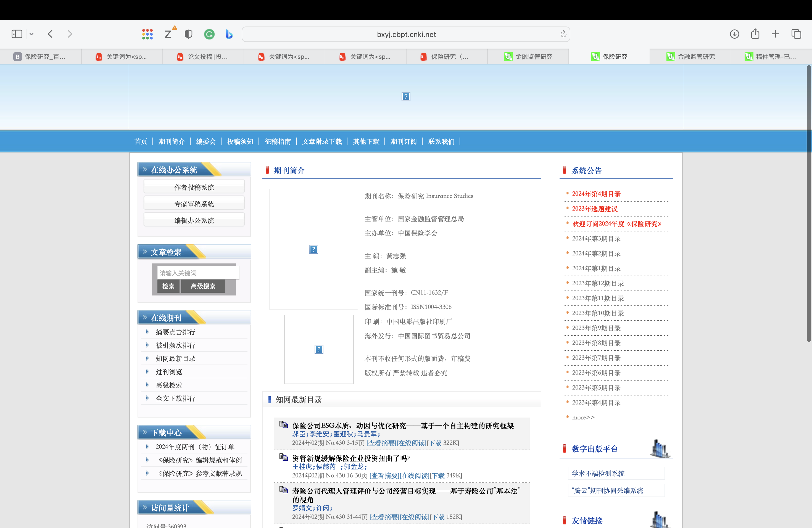Click the keyword search input field
This screenshot has width=812, height=528.
(198, 273)
